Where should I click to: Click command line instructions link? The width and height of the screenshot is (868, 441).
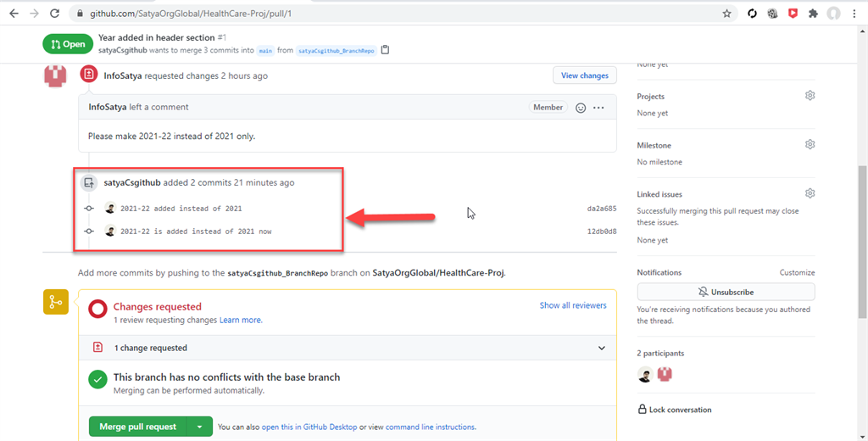(x=431, y=427)
